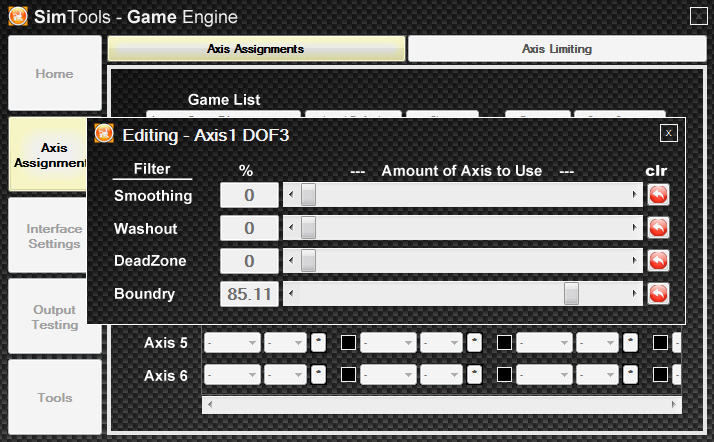
Task: Click the Washout percent value field
Action: [x=249, y=228]
